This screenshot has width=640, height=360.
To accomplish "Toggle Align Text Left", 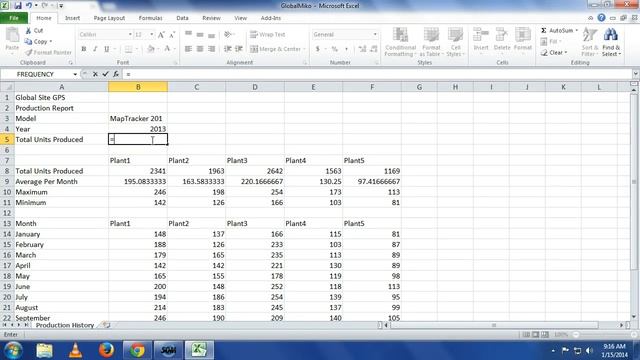I will [x=188, y=49].
